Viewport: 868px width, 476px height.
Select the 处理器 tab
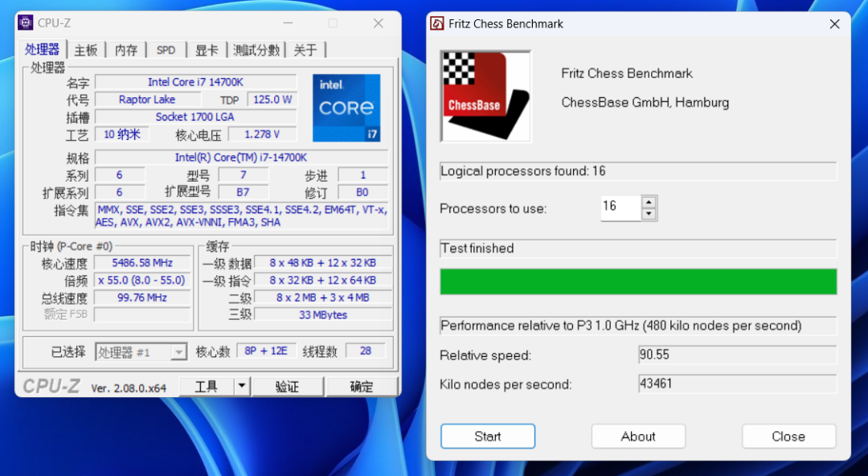tap(42, 49)
